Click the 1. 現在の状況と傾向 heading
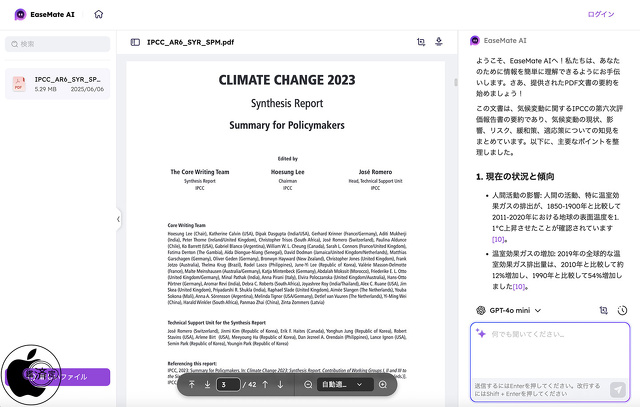Screen dimensions: 640x407 [515, 176]
